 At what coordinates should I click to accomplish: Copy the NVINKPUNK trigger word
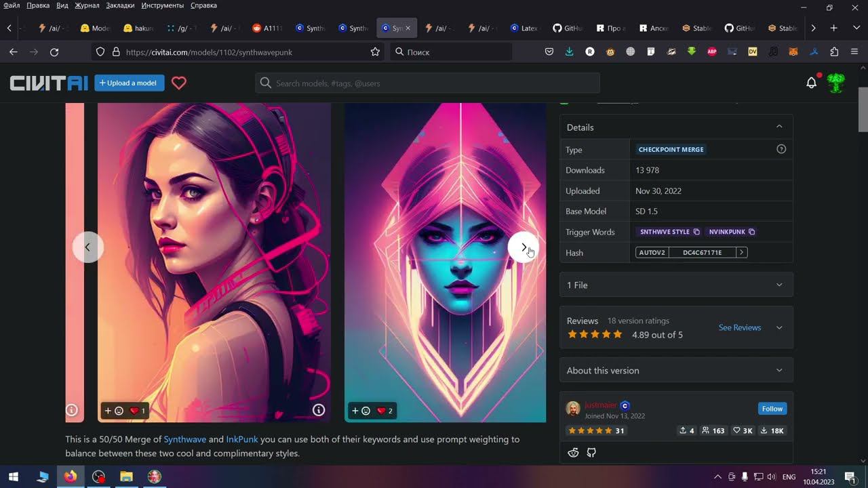pyautogui.click(x=751, y=232)
